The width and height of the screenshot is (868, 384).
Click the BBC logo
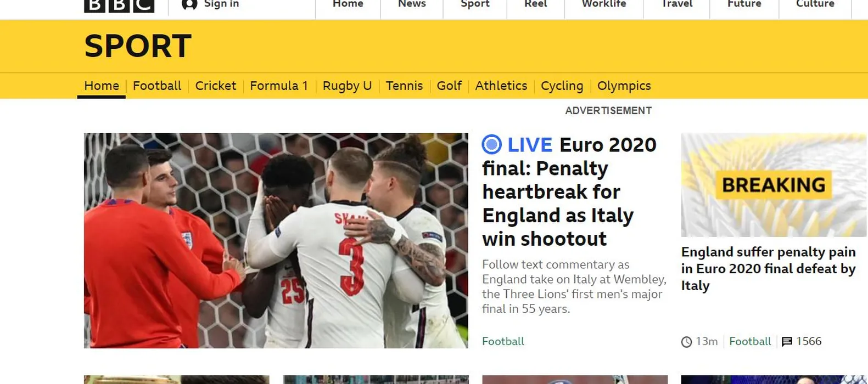(119, 5)
